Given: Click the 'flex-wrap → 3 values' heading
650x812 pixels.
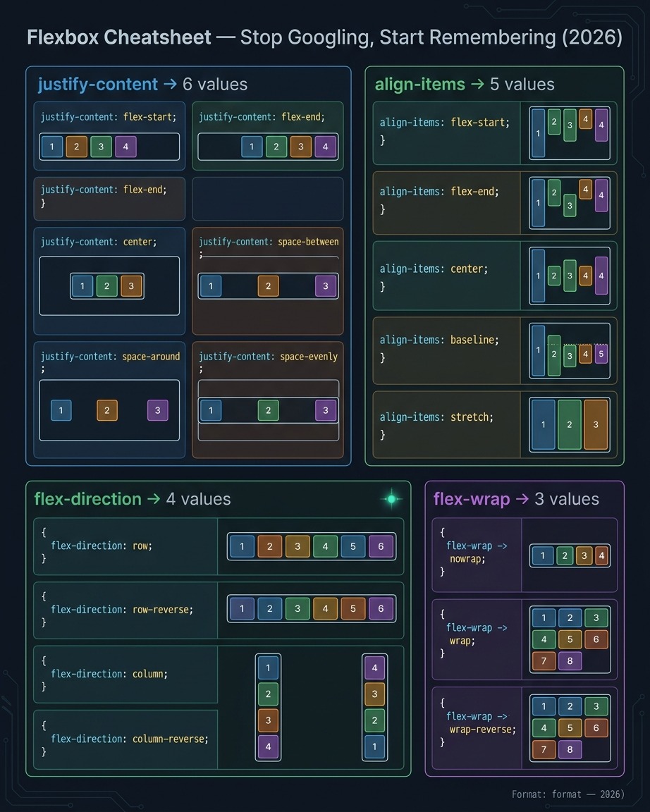Looking at the screenshot, I should click(x=516, y=499).
